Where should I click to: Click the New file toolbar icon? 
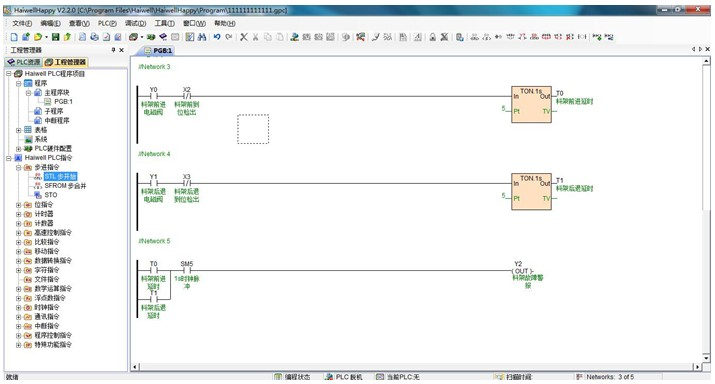(x=14, y=37)
